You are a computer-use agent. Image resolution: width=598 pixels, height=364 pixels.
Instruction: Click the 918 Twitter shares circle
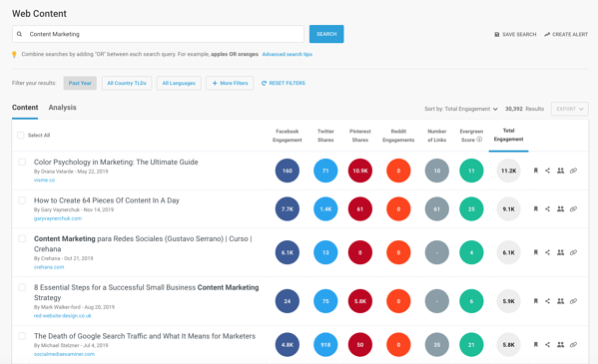coord(325,345)
